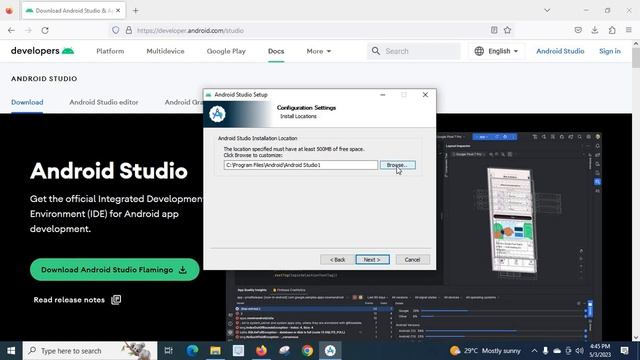Click the microphone tray icon
This screenshot has width=640, height=360.
tap(545, 351)
